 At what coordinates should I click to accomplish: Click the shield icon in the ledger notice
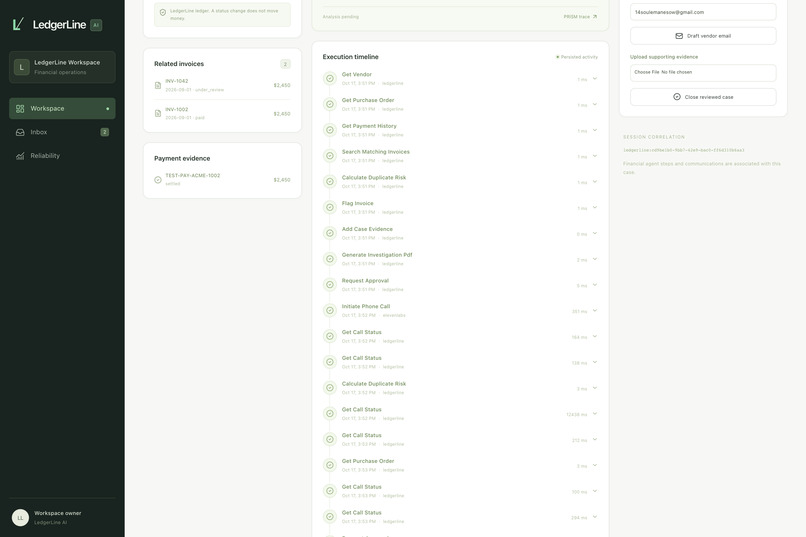(163, 12)
